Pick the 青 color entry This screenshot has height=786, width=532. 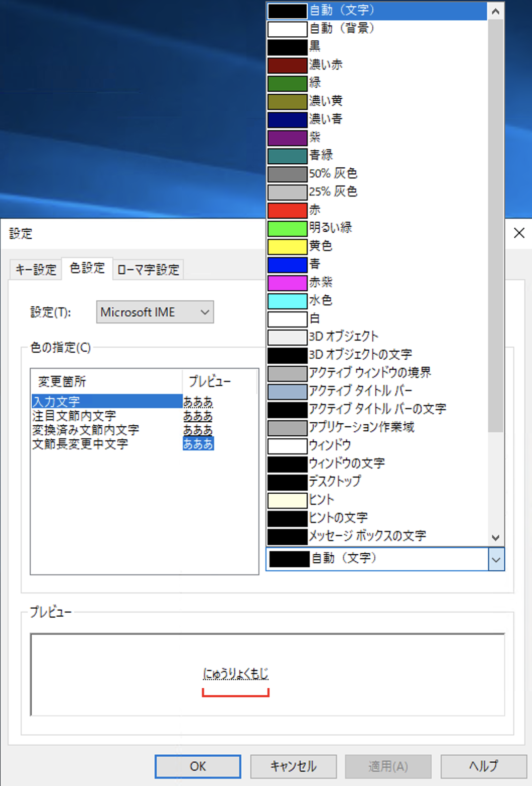pyautogui.click(x=377, y=265)
